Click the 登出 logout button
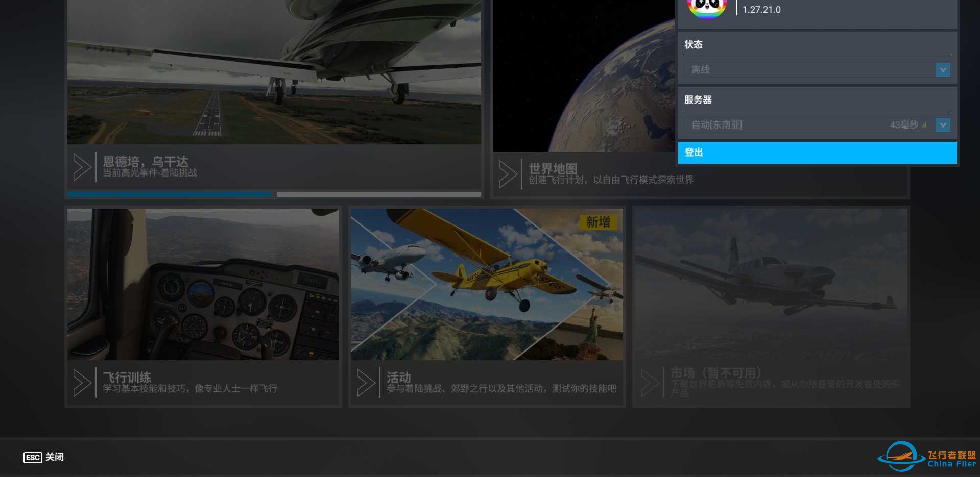This screenshot has width=980, height=477. [817, 153]
